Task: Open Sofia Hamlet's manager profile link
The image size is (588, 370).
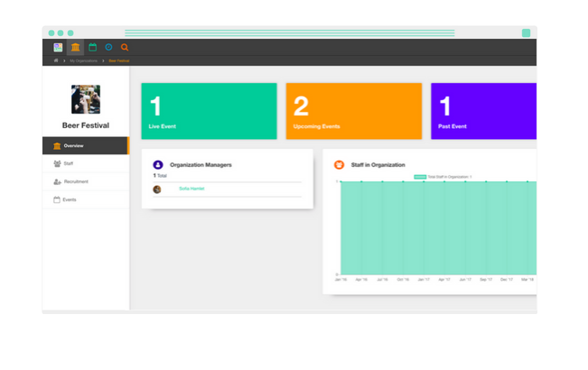Action: tap(191, 189)
